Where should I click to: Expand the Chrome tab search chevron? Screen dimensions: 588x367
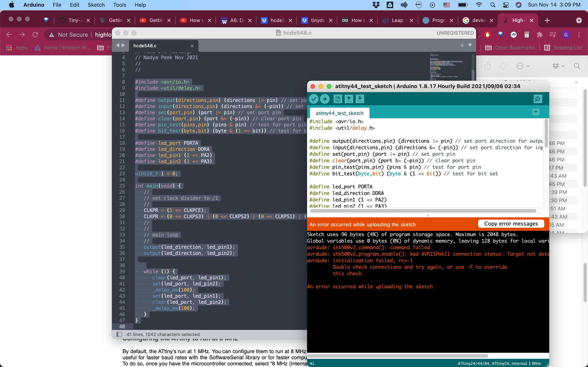point(579,20)
